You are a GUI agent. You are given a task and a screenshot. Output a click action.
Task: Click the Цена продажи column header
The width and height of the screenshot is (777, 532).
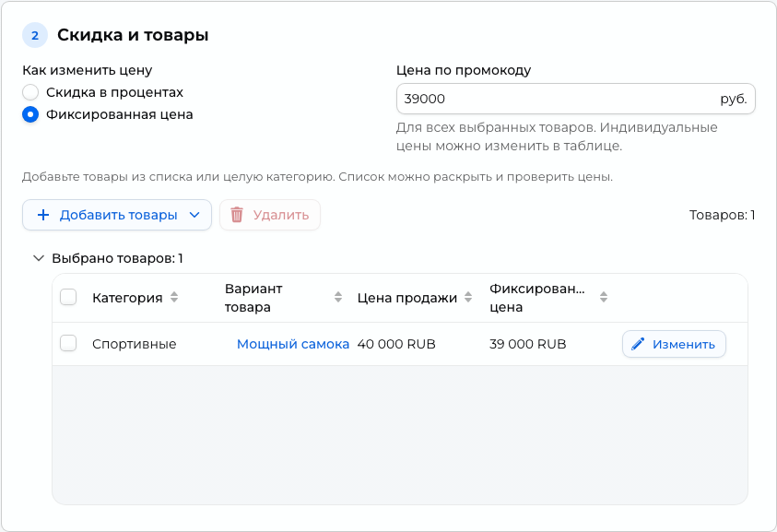[406, 298]
